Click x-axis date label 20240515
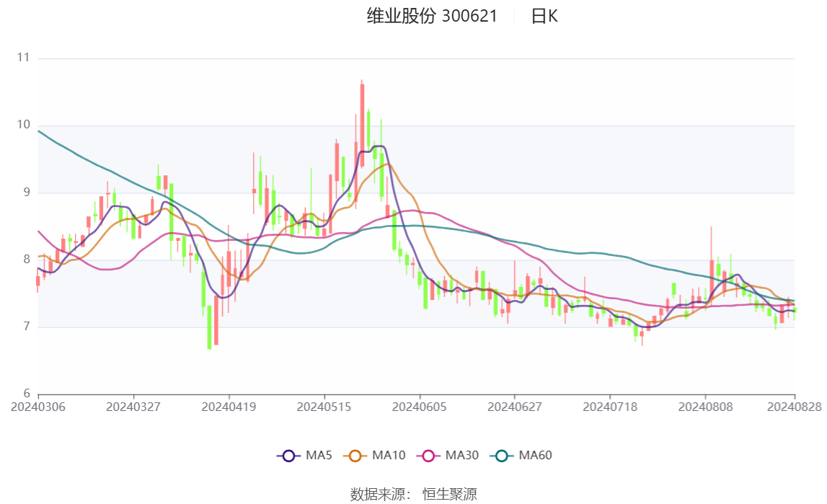This screenshot has height=504, width=827. pos(324,407)
